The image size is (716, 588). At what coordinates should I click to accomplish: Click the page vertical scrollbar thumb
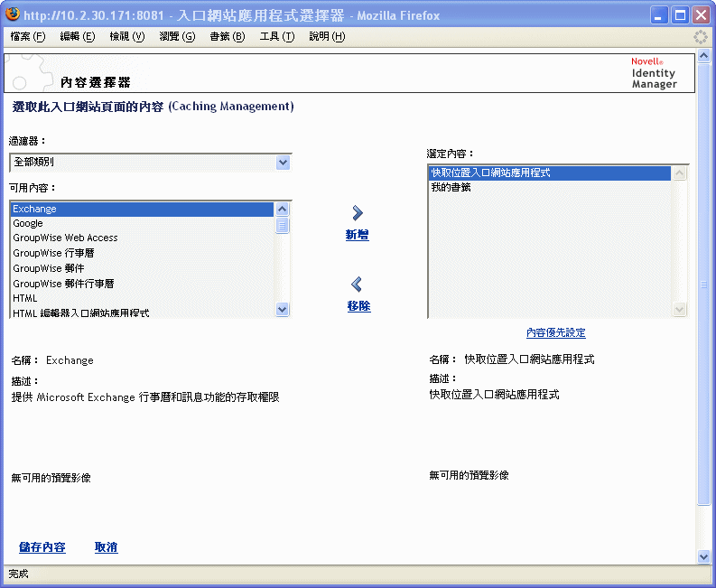tap(703, 285)
